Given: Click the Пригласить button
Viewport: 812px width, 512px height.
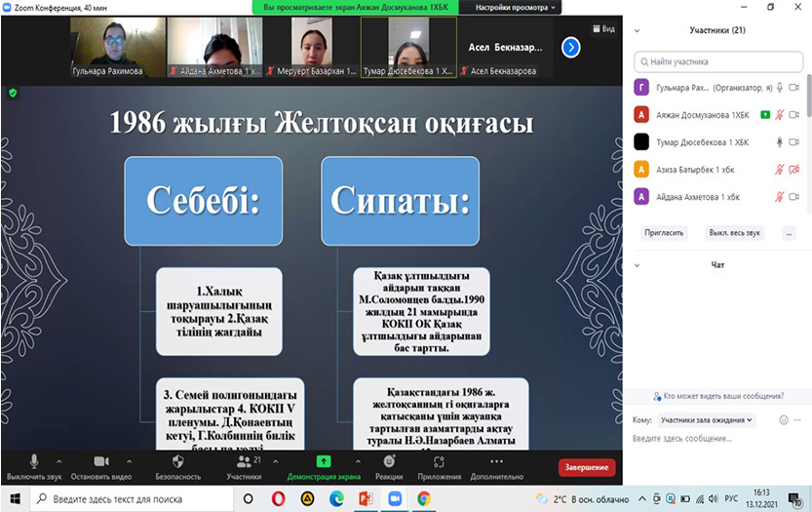Looking at the screenshot, I should [664, 233].
